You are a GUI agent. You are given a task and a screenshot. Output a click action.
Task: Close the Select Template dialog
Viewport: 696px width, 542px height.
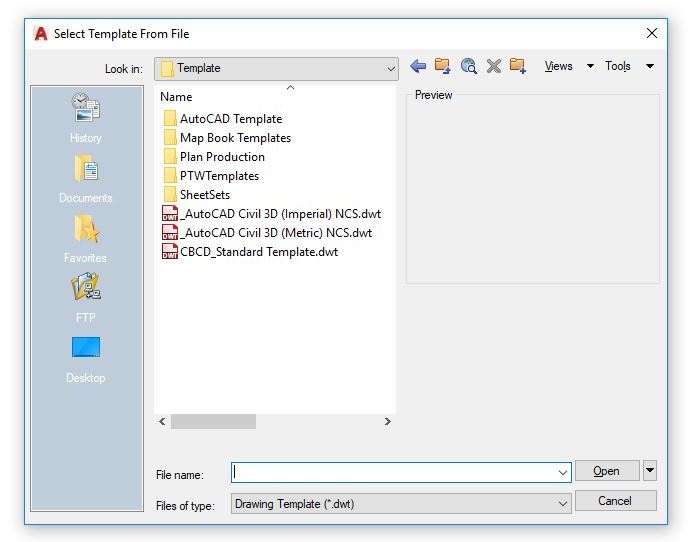[652, 33]
